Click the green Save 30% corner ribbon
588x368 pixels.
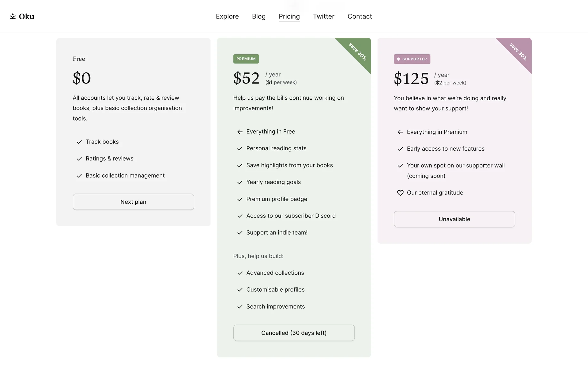click(358, 51)
